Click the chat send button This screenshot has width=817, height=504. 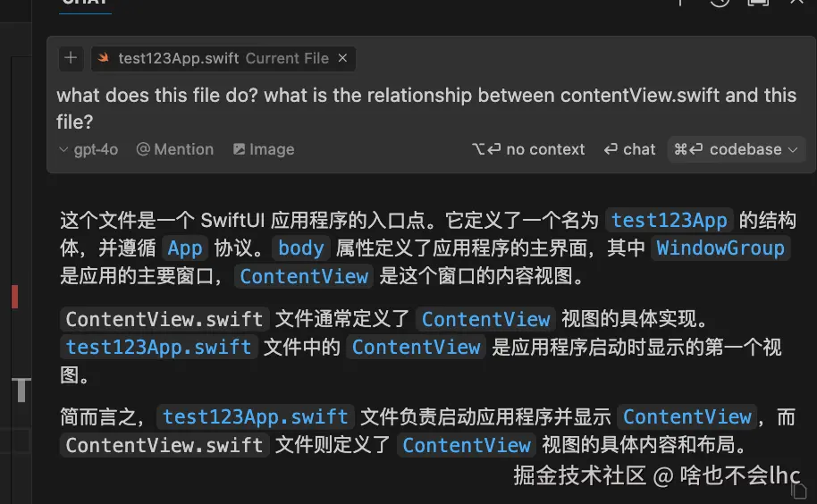pyautogui.click(x=629, y=149)
